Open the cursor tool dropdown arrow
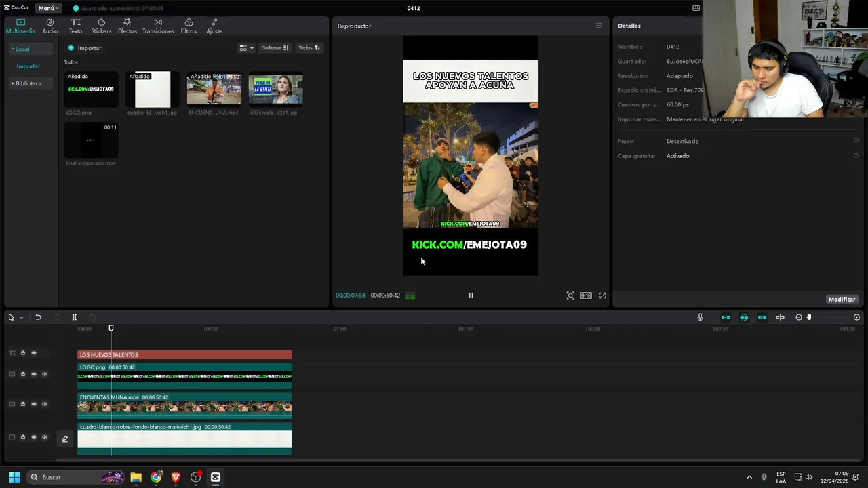Viewport: 868px width, 488px height. coord(21,317)
